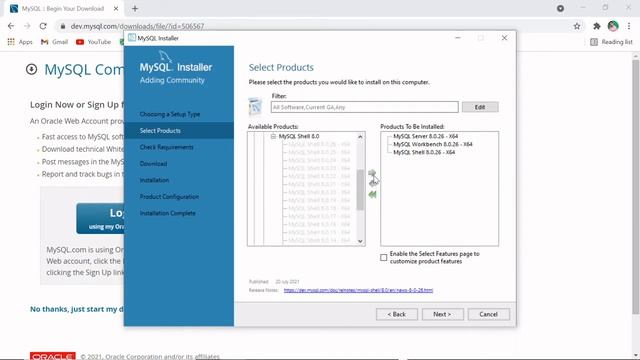Go forward in Chrome browser
The width and height of the screenshot is (640, 360).
[x=27, y=26]
